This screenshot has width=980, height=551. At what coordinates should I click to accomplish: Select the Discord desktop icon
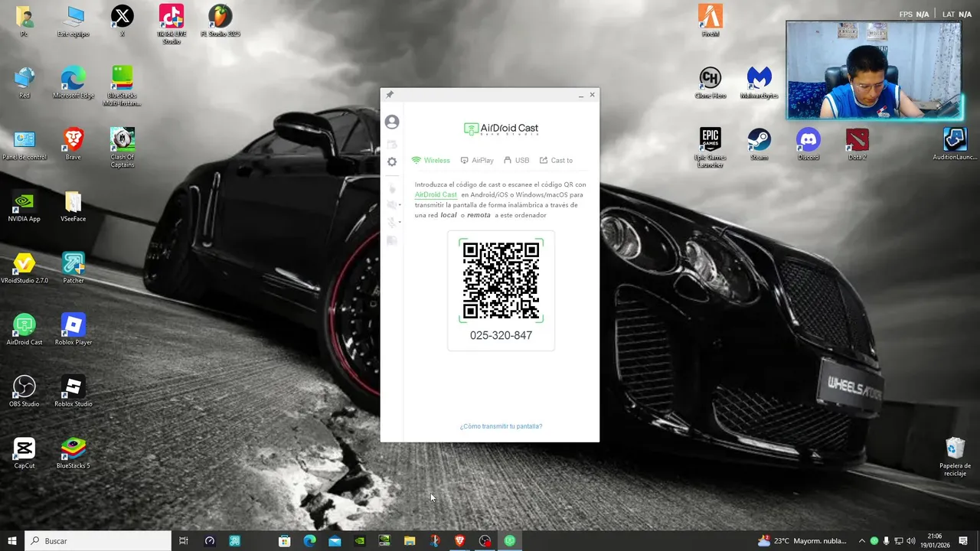tap(808, 145)
